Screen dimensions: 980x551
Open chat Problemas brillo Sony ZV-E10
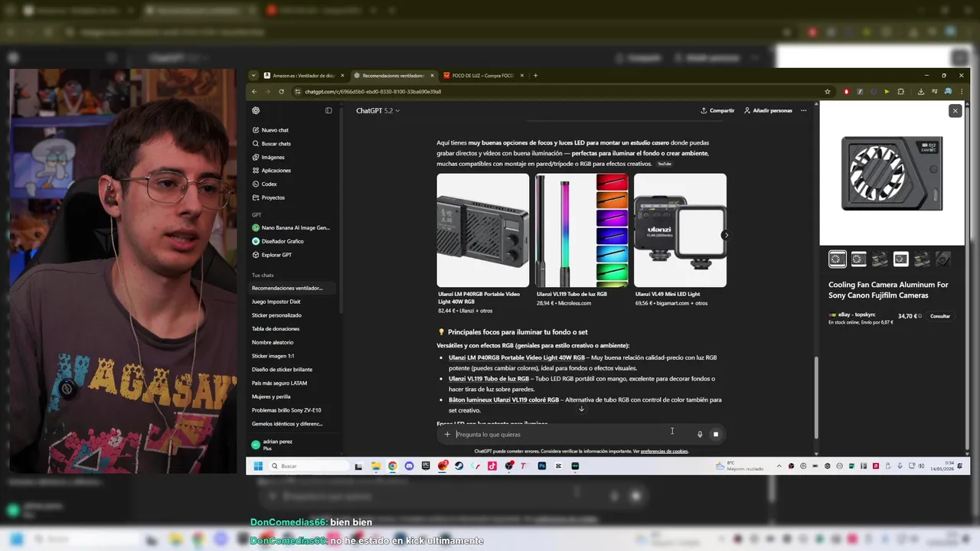(x=286, y=410)
